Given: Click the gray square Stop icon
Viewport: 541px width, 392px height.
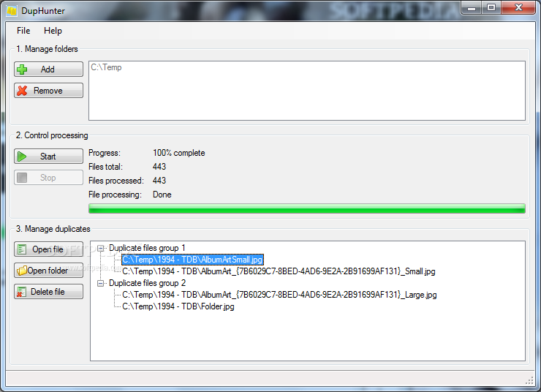Looking at the screenshot, I should [x=22, y=178].
